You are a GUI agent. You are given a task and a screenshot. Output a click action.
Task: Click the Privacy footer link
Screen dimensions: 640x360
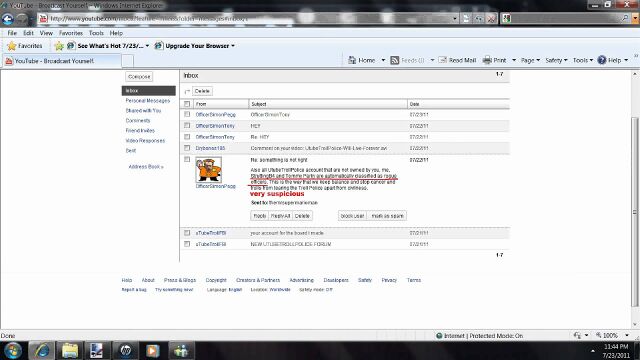point(389,280)
